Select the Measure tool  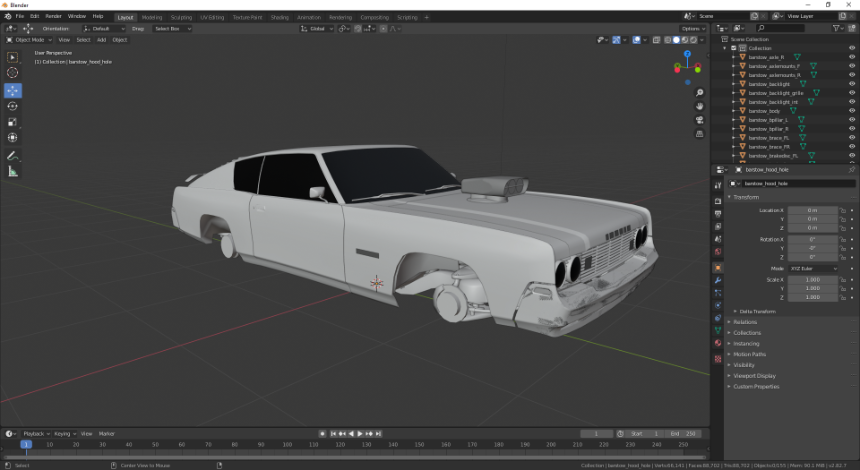click(13, 172)
